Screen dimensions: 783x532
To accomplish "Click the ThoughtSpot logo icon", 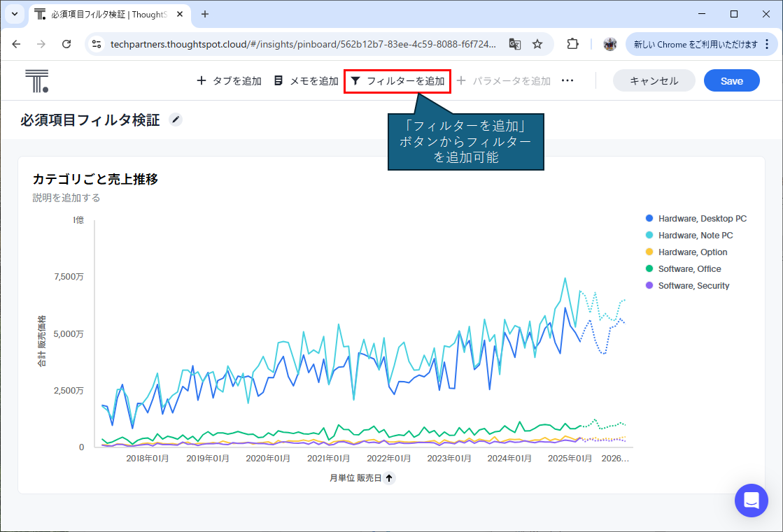I will (x=36, y=81).
